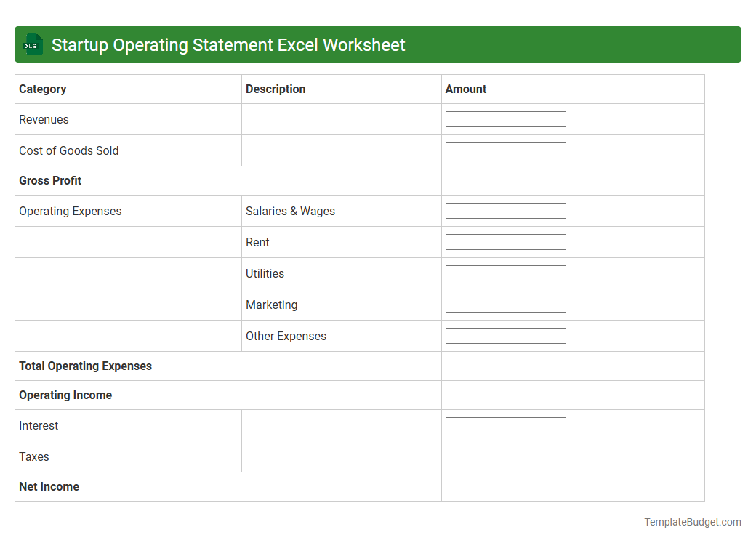Click the Salaries & Wages amount field

(x=505, y=210)
